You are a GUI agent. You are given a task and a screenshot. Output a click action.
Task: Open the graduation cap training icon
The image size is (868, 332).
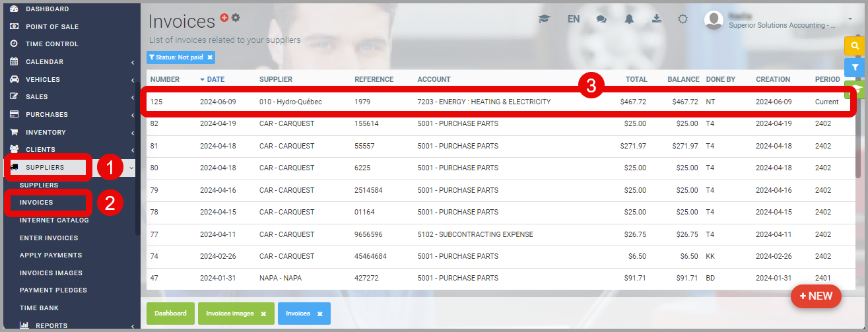point(544,19)
